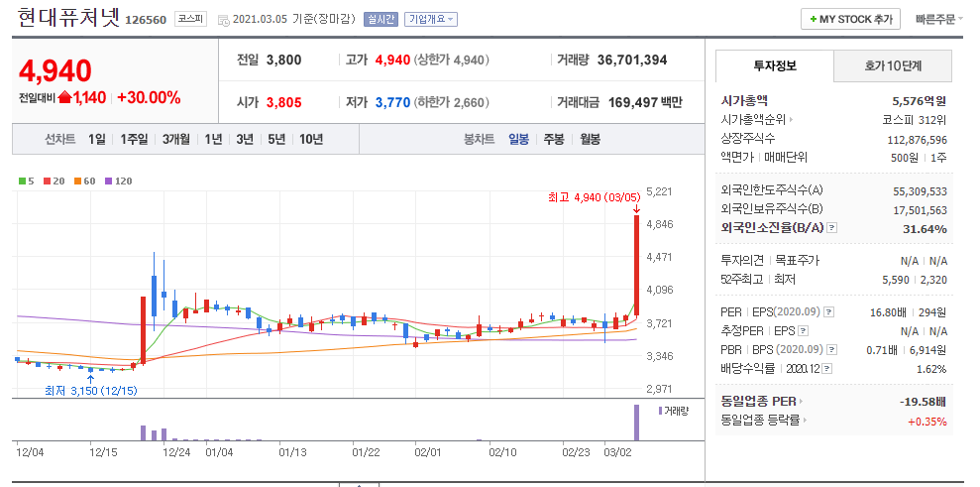Select the 5년 line chart period

pyautogui.click(x=276, y=139)
